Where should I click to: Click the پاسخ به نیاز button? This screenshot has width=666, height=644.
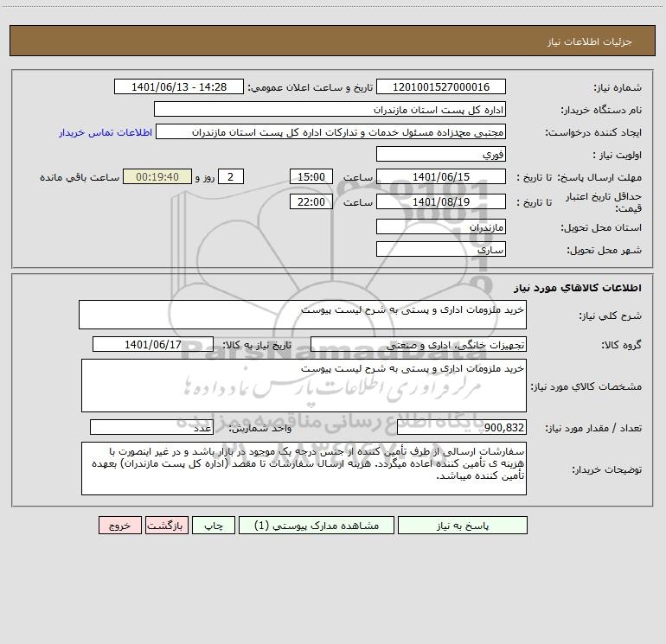(x=463, y=526)
